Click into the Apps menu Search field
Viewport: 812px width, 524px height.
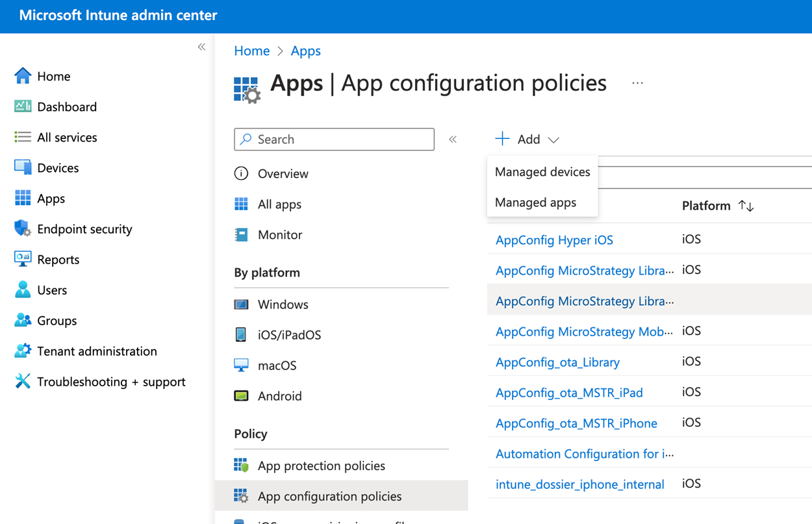pyautogui.click(x=334, y=139)
